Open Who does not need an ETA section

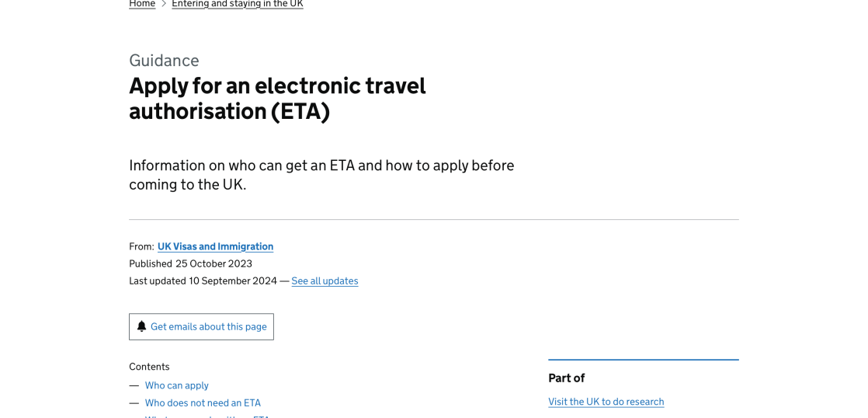(203, 403)
